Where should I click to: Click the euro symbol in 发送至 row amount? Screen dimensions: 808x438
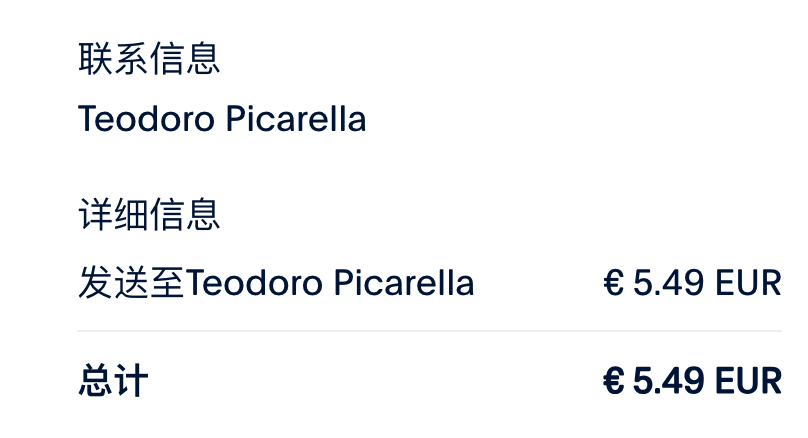point(614,284)
